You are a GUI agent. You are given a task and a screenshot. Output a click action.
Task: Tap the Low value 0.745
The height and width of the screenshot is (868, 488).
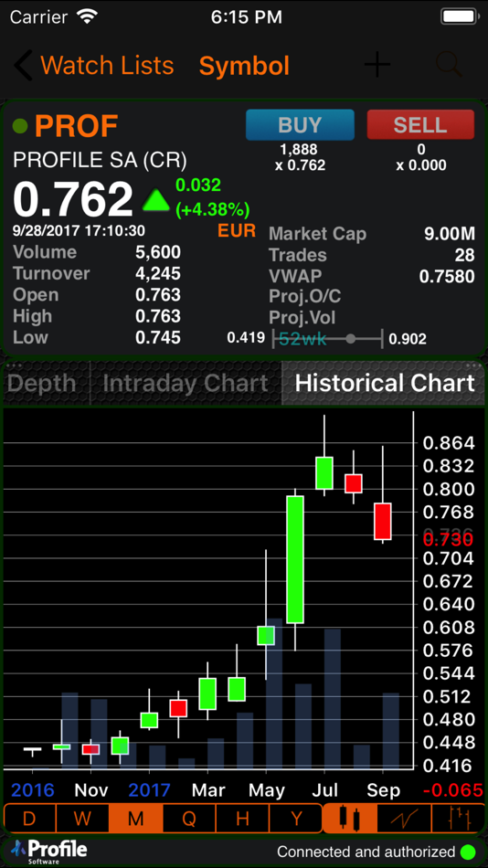[158, 337]
